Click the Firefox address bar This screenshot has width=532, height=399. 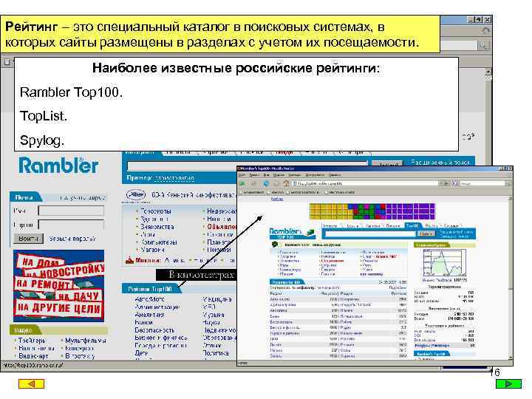(x=366, y=183)
